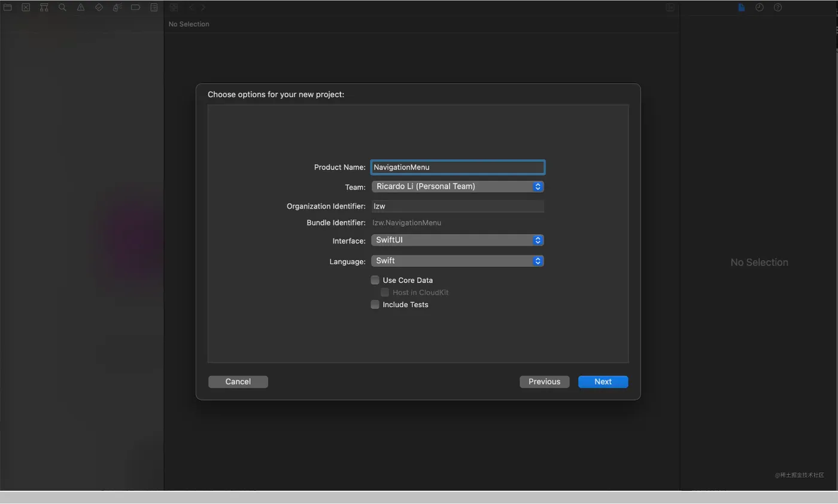This screenshot has height=504, width=838.
Task: Open the Team dropdown showing Ricardo Li
Action: [x=457, y=187]
